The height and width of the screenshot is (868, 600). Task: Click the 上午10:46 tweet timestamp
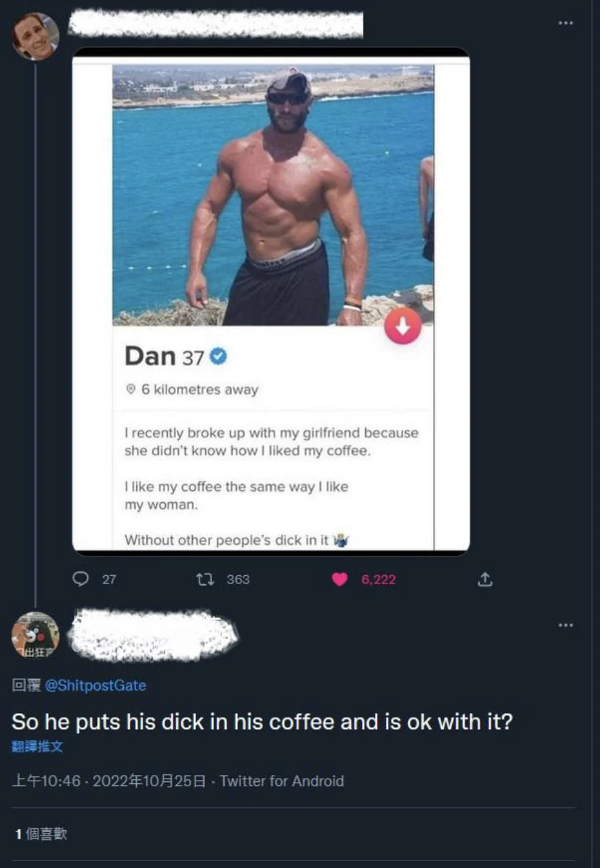click(x=45, y=781)
